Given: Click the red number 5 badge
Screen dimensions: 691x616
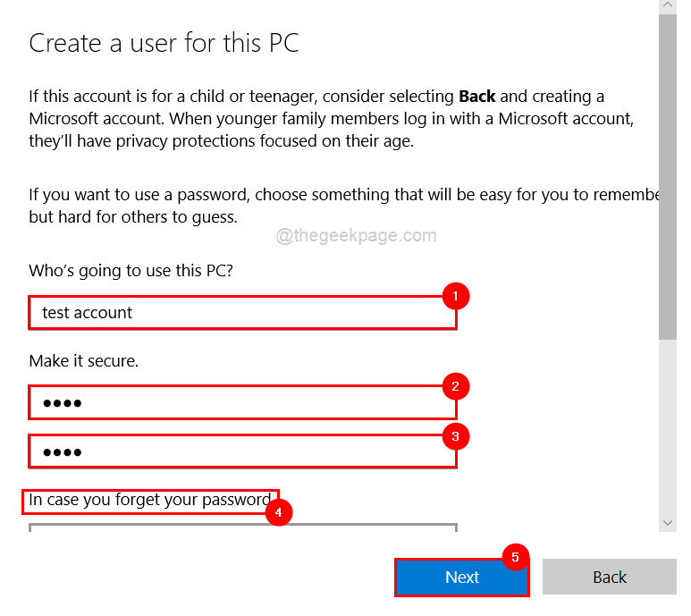Looking at the screenshot, I should [515, 556].
